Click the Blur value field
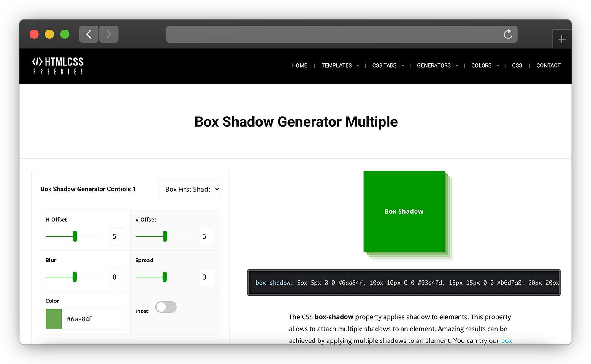591x364 pixels. pos(117,277)
